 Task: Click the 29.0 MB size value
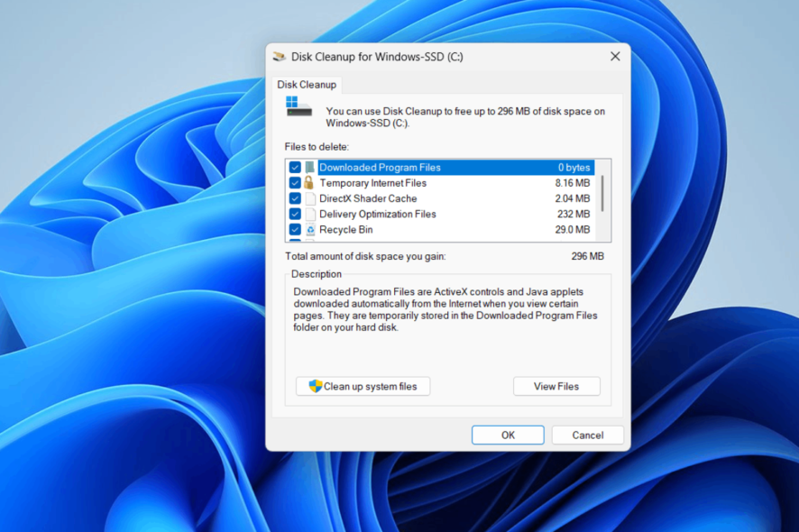(573, 230)
